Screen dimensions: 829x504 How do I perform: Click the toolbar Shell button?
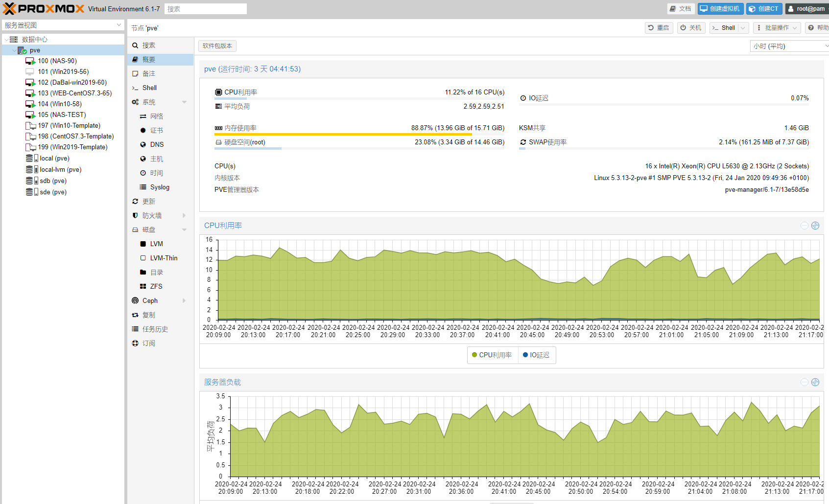click(x=724, y=28)
